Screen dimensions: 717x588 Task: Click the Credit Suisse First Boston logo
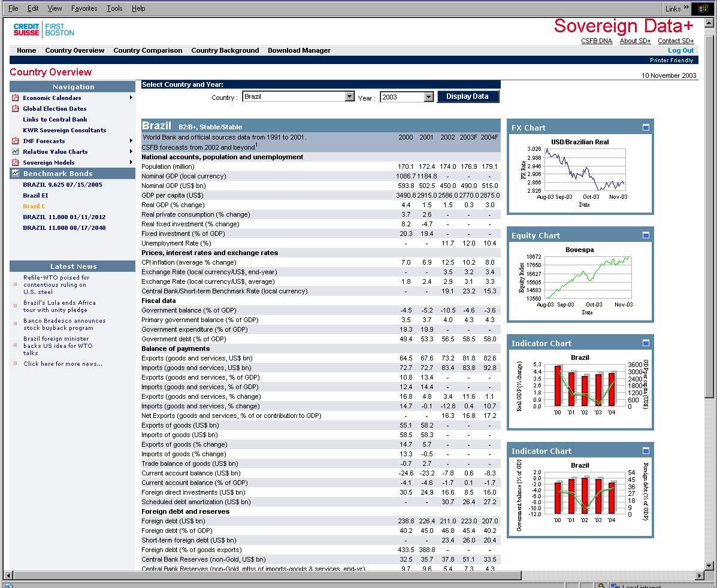(44, 30)
